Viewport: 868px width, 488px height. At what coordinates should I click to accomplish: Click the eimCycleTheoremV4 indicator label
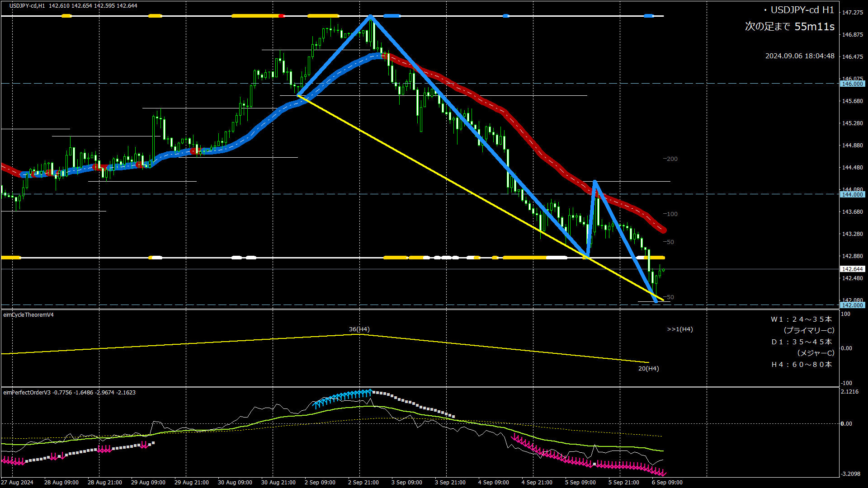click(x=28, y=314)
